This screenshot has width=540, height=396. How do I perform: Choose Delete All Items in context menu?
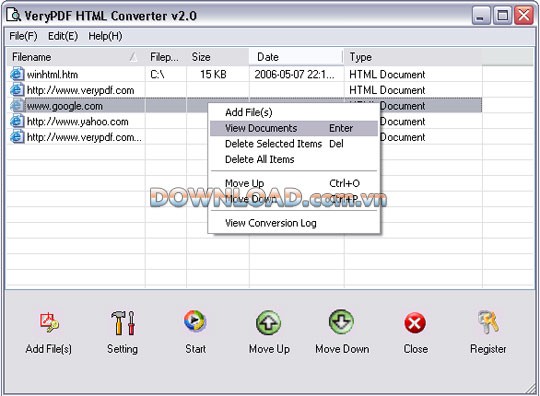(294, 159)
